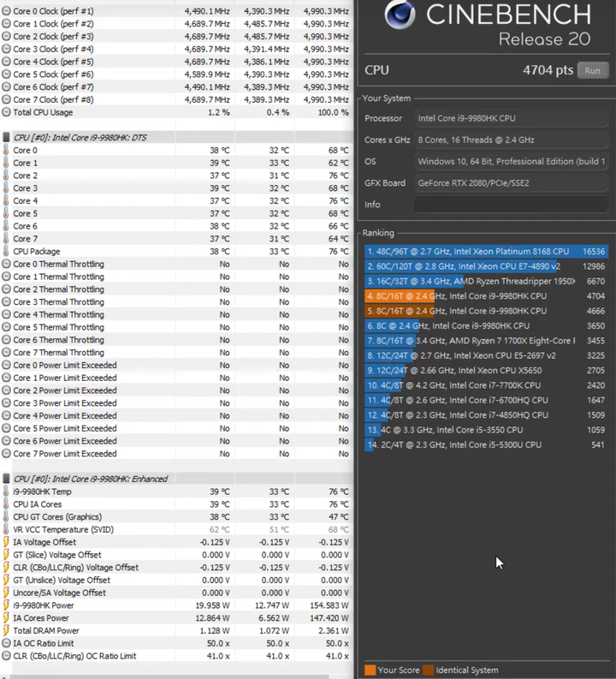Image resolution: width=616 pixels, height=679 pixels.
Task: Select the CPU [#0] Intel Core i9-9980HK: Enhanced header
Action: [x=176, y=479]
